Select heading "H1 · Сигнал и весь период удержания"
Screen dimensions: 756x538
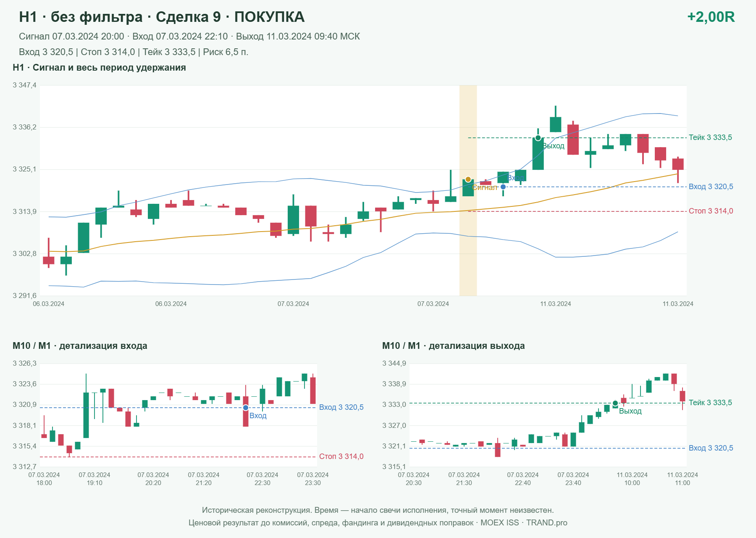point(99,68)
